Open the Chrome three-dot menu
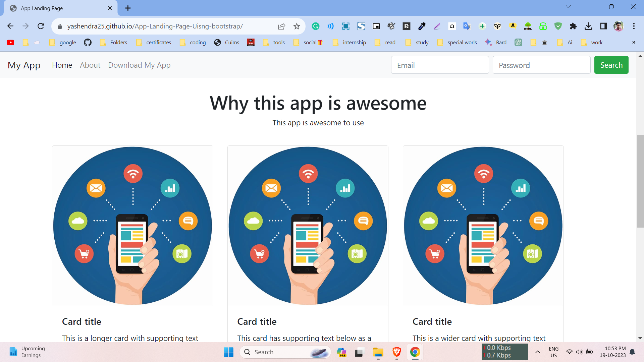The height and width of the screenshot is (362, 644). click(634, 26)
